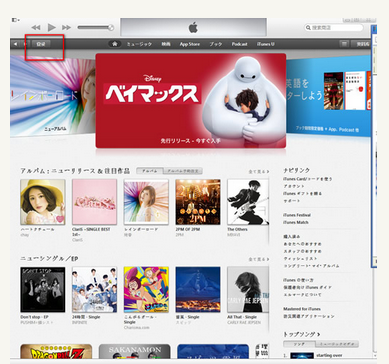Open the SAKANAMON bottom banner
Image resolution: width=389 pixels, height=364 pixels.
point(135,352)
